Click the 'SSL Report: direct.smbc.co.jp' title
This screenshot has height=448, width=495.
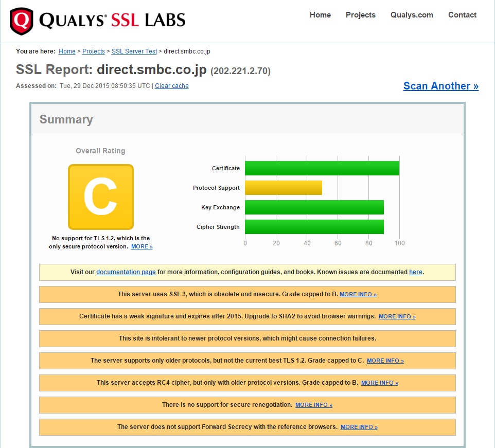point(111,70)
